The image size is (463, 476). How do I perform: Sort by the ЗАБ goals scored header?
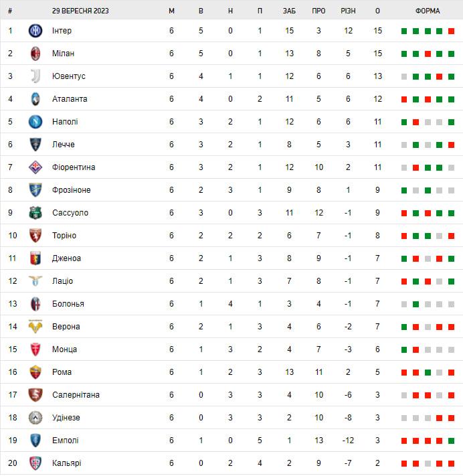[289, 11]
